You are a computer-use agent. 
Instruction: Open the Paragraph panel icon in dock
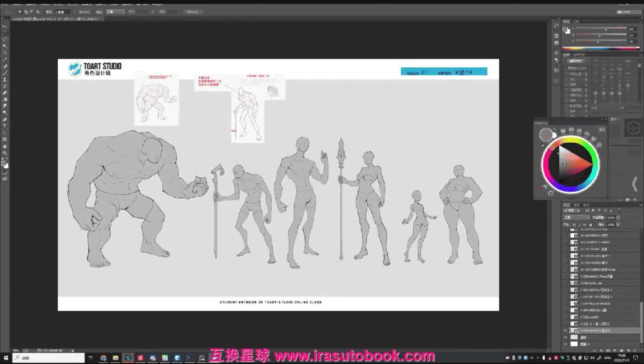coord(556,60)
